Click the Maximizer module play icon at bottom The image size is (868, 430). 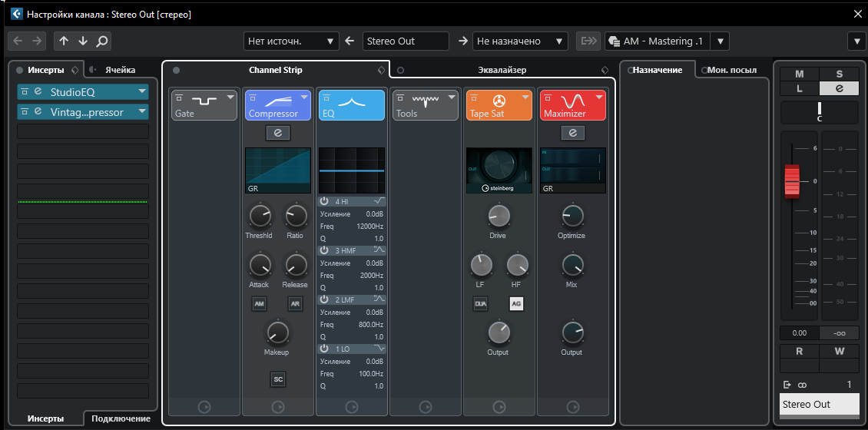coord(572,407)
